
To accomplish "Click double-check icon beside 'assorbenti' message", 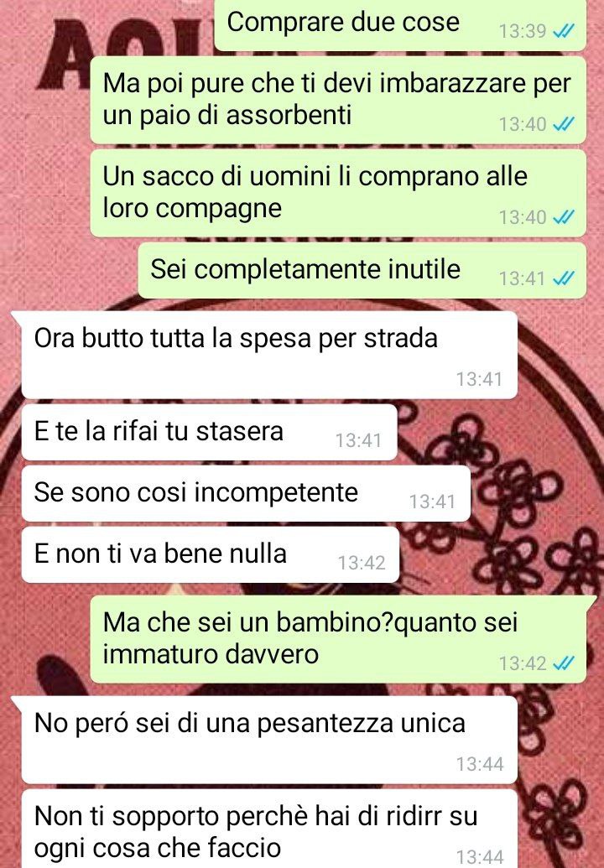I will (x=564, y=123).
